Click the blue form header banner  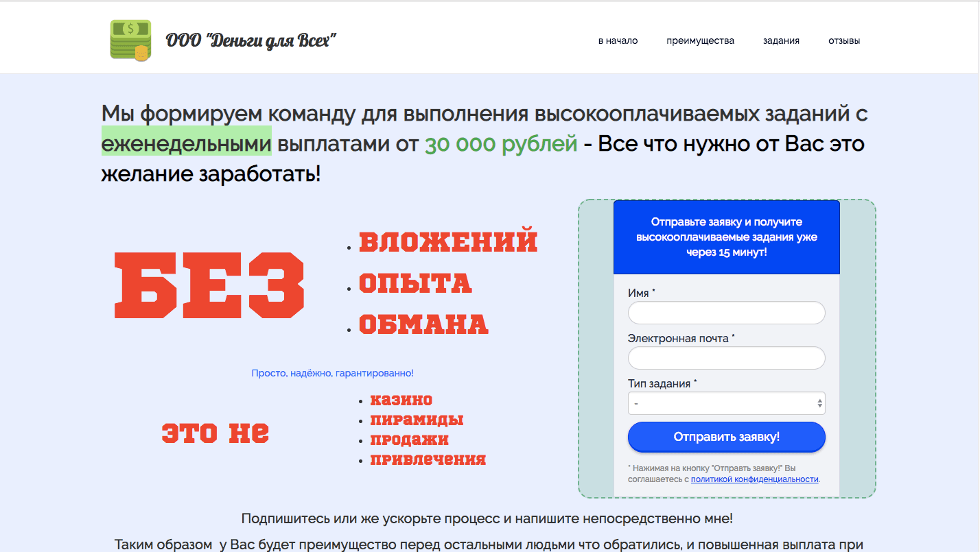725,236
